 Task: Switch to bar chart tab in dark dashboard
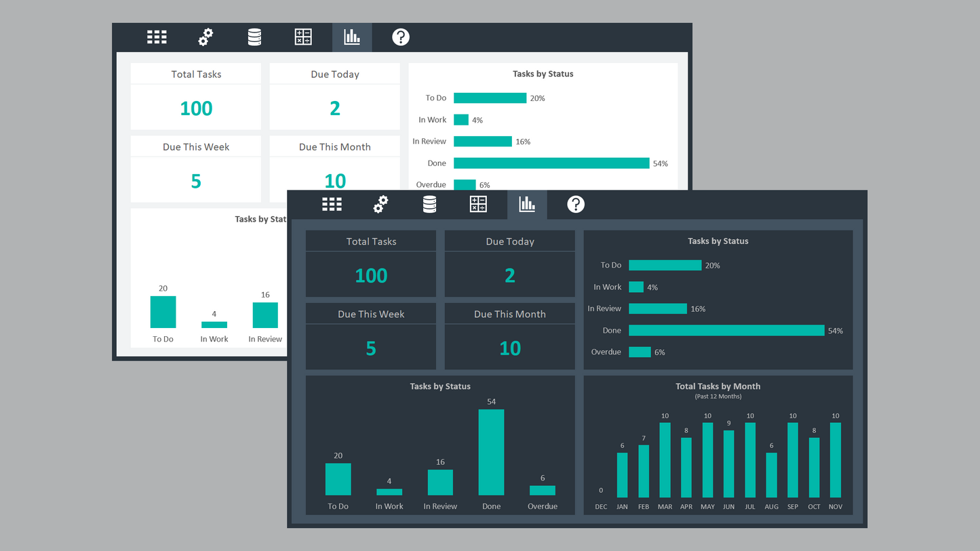click(527, 205)
